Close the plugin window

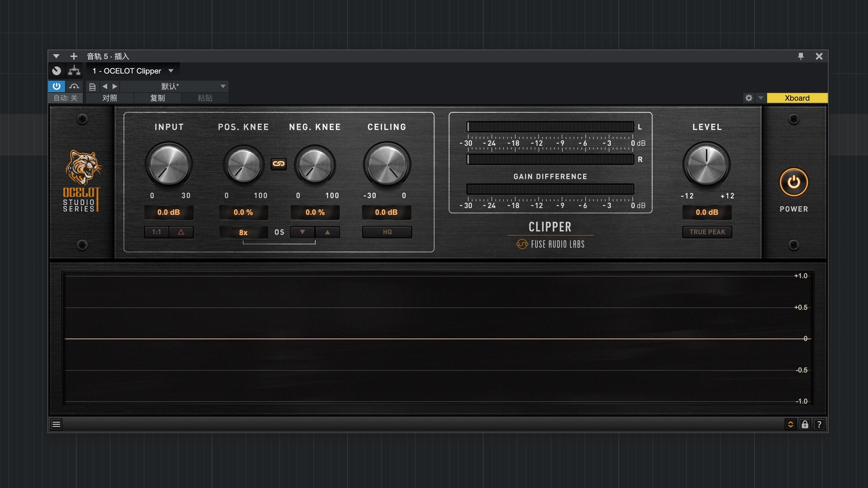819,56
